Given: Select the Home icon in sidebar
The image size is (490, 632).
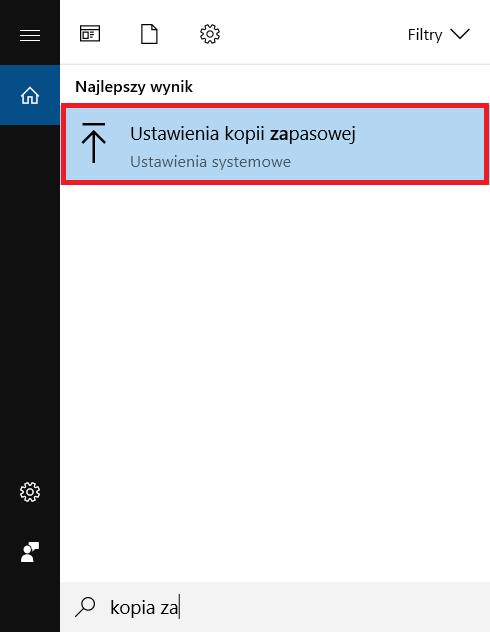Looking at the screenshot, I should (x=30, y=96).
